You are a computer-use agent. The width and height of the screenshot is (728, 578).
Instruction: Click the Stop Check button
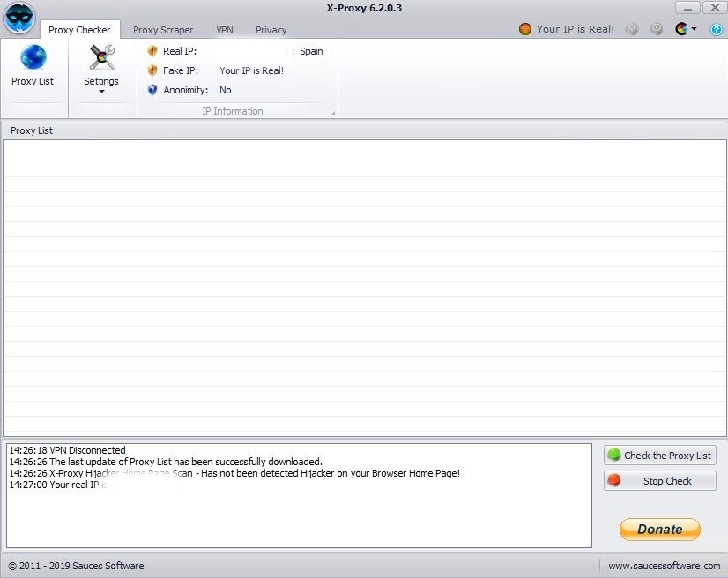click(660, 481)
